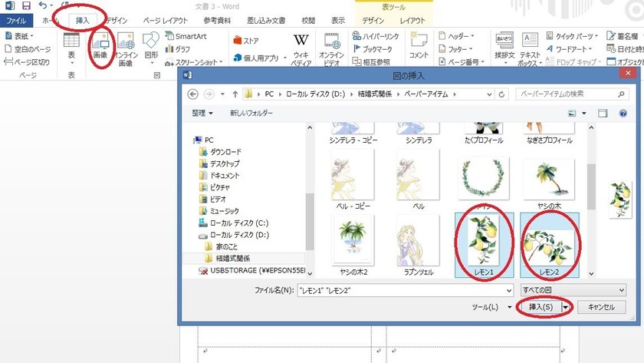Image resolution: width=644 pixels, height=363 pixels.
Task: Open the arrow beside 挿入(S)
Action: tap(566, 307)
